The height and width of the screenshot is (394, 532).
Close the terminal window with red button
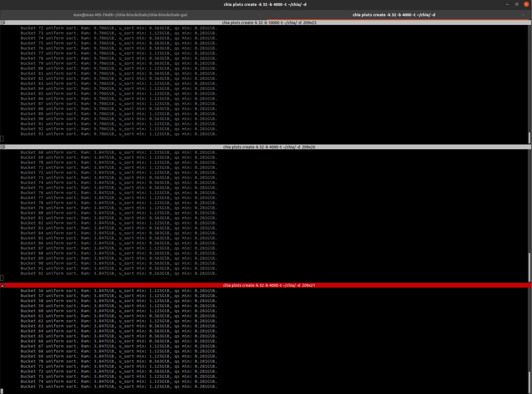click(x=526, y=4)
